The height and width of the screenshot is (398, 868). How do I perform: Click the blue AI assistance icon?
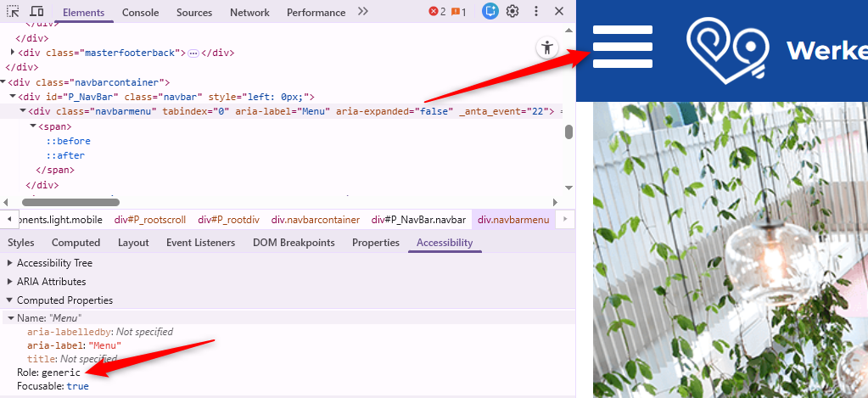pyautogui.click(x=490, y=12)
